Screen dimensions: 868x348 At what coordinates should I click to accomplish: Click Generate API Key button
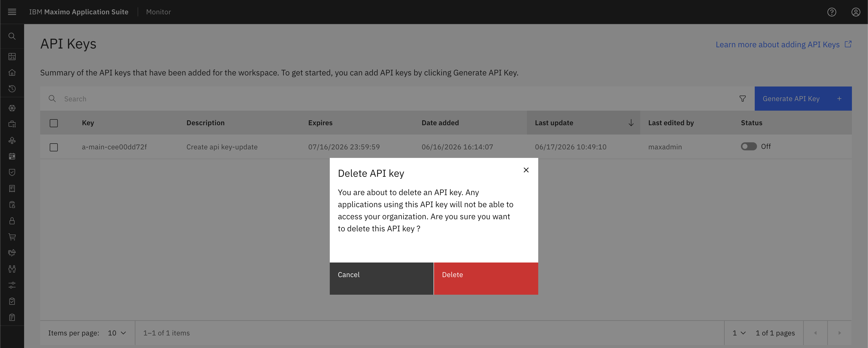pyautogui.click(x=803, y=99)
